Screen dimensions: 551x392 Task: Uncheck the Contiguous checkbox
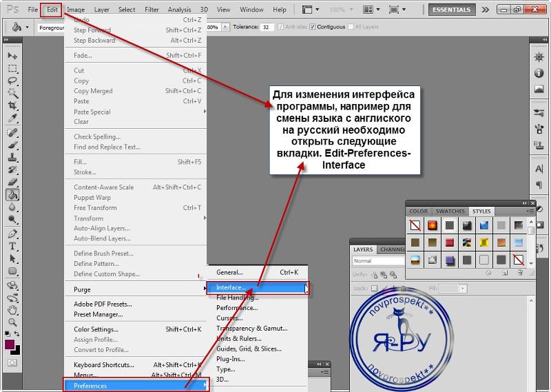coord(313,27)
